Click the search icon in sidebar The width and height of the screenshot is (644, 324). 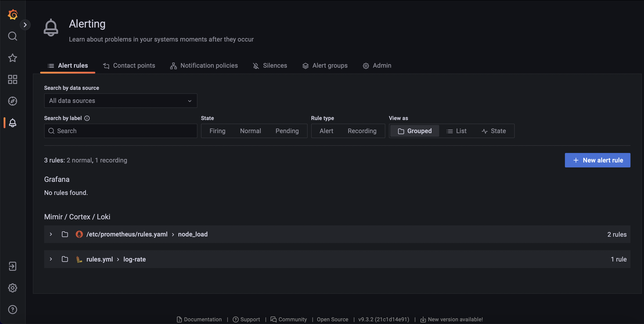click(x=12, y=36)
